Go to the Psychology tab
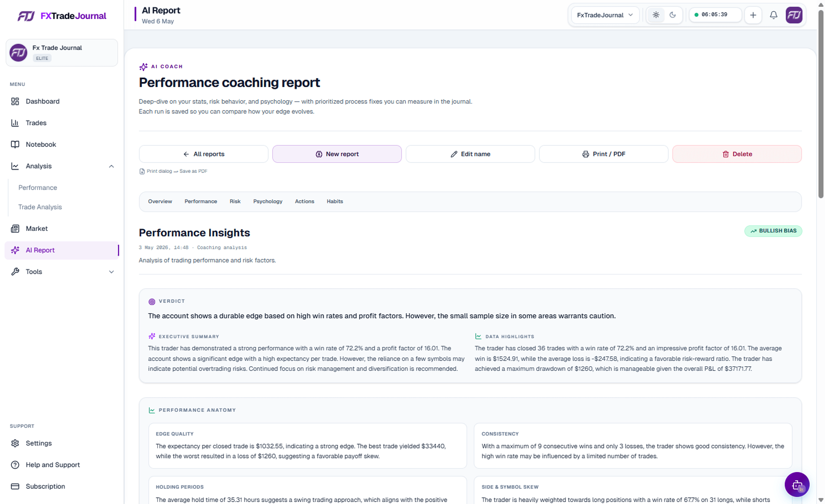This screenshot has width=825, height=504. (268, 201)
